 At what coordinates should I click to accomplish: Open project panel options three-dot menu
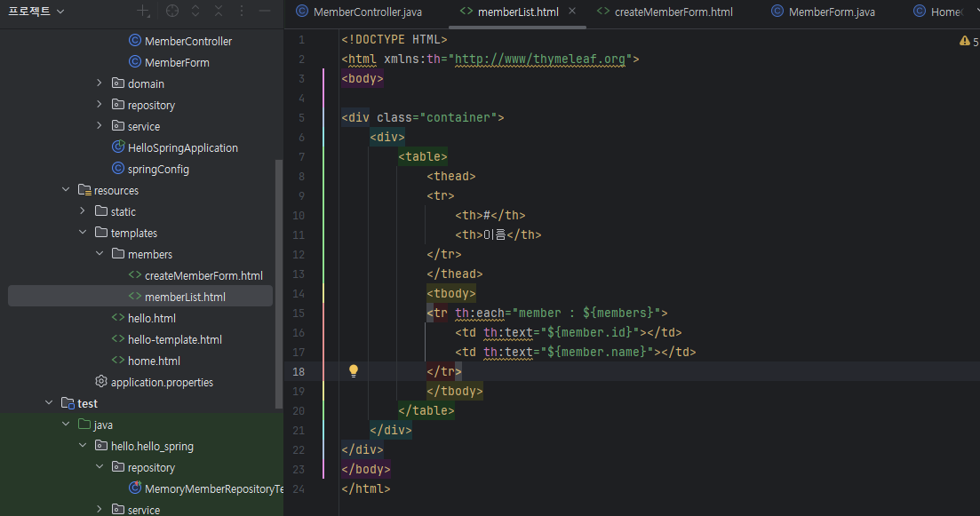pos(242,12)
